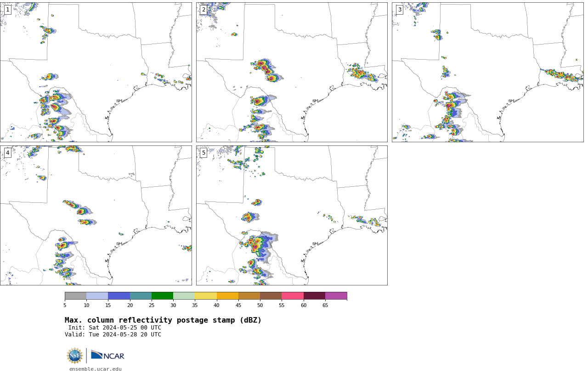The image size is (588, 374).
Task: Click the colorbar tick label 35
Action: 195,305
